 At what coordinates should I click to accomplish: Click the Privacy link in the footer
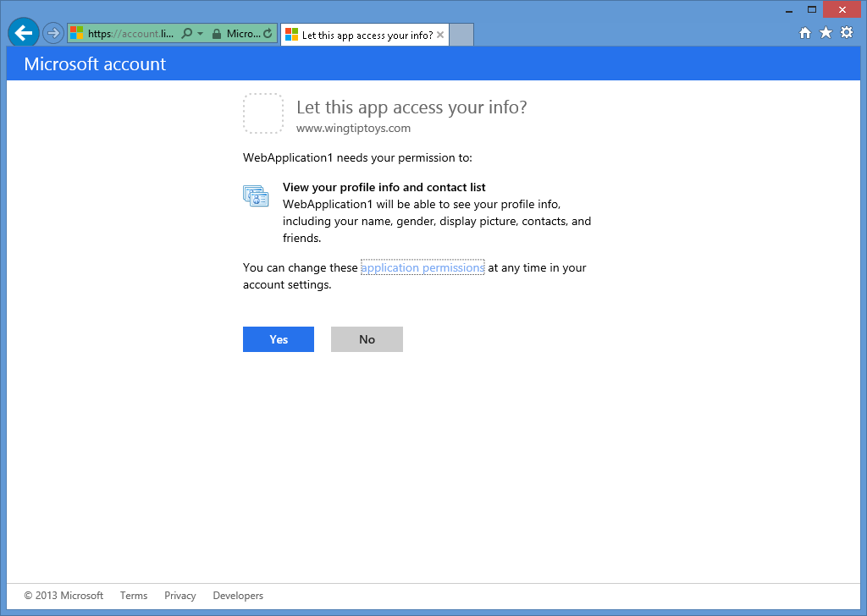pyautogui.click(x=179, y=595)
